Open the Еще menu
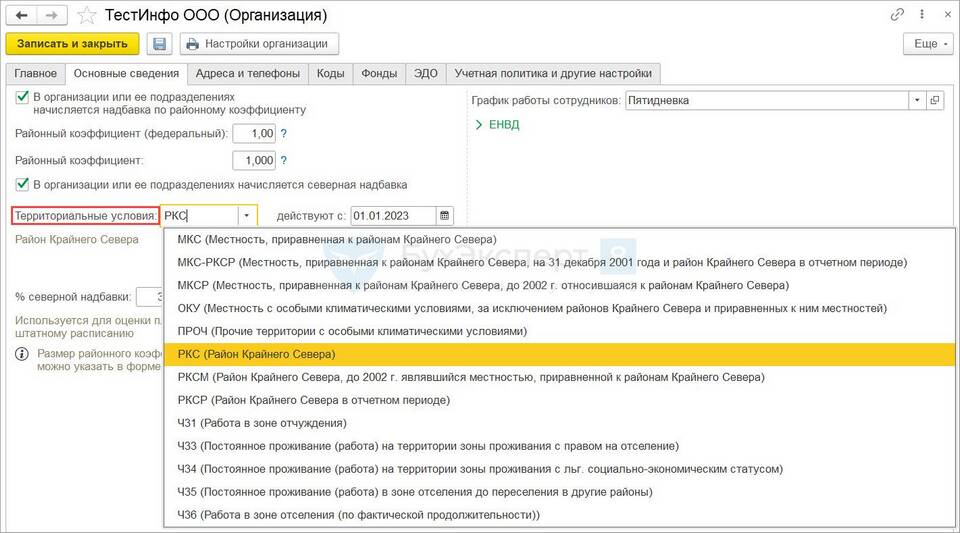This screenshot has height=533, width=960. (926, 44)
